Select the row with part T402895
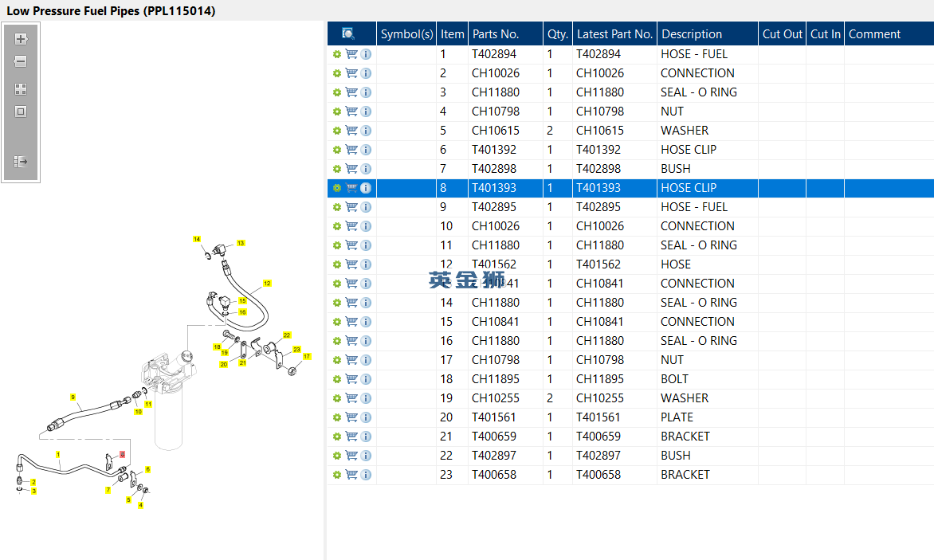Screen dimensions: 934x560 pyautogui.click(x=630, y=207)
